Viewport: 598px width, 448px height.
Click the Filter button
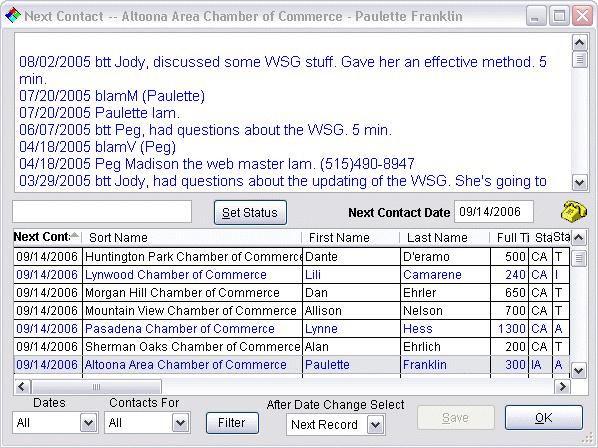(232, 423)
